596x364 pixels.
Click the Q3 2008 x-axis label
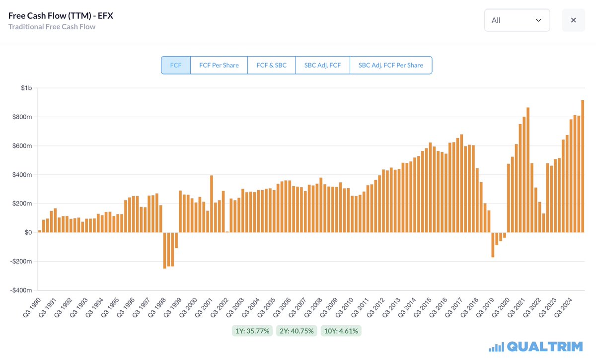(x=312, y=307)
